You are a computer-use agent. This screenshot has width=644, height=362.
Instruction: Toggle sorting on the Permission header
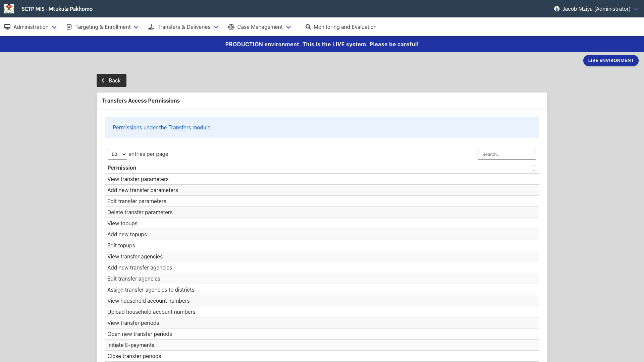pos(122,168)
